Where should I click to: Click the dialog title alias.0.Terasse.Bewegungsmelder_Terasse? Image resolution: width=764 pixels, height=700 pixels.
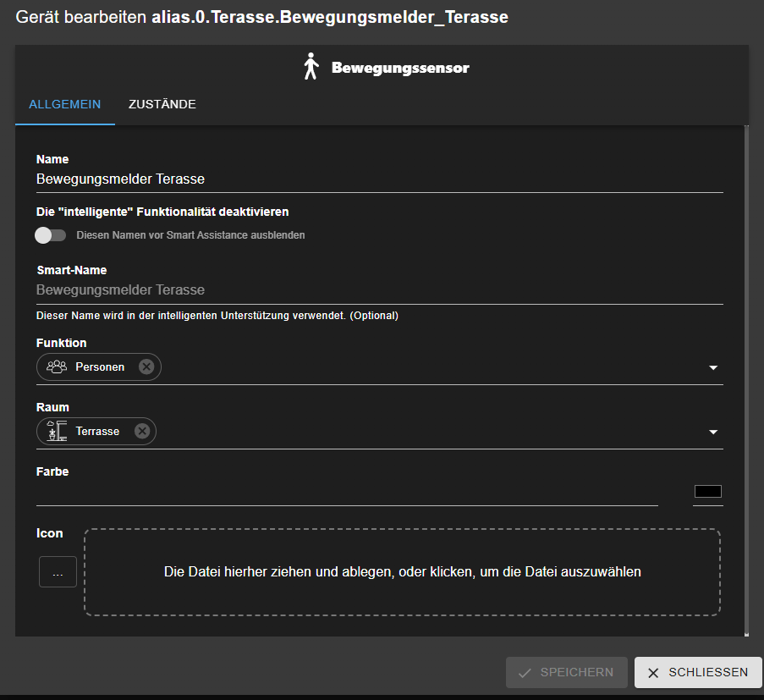tap(330, 17)
